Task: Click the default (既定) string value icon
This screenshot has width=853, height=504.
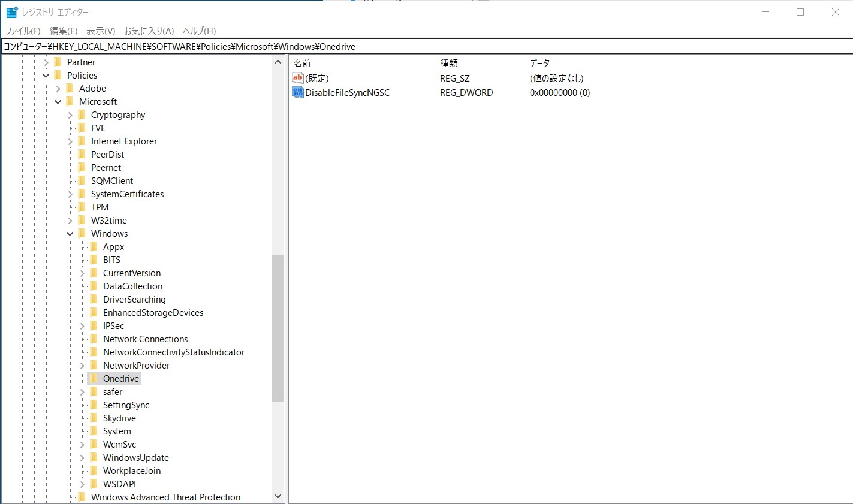Action: 298,78
